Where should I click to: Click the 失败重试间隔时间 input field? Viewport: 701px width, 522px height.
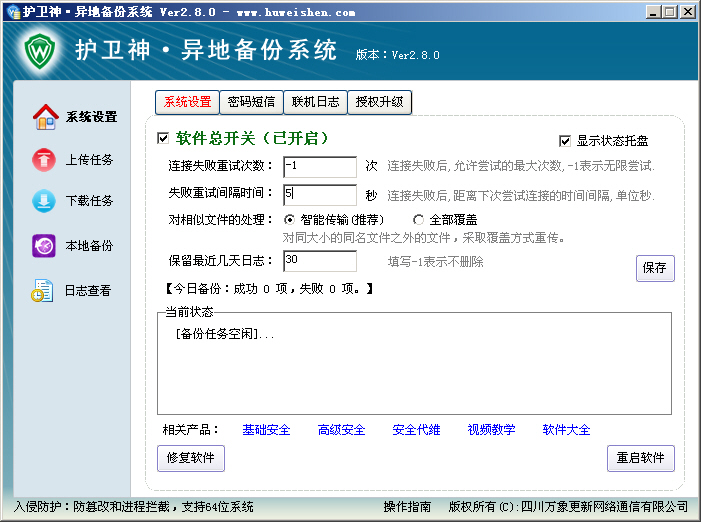pyautogui.click(x=320, y=195)
